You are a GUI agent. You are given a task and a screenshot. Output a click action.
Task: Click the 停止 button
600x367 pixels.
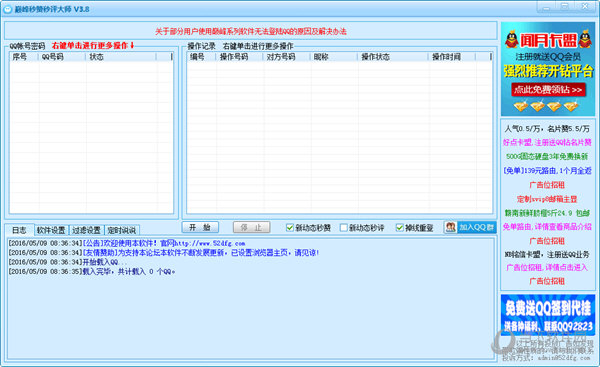(x=251, y=227)
